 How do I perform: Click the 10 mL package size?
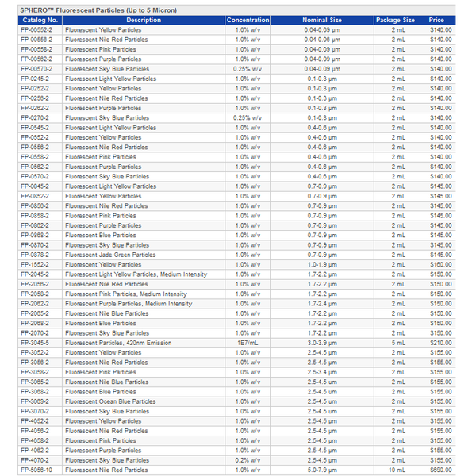click(x=397, y=470)
